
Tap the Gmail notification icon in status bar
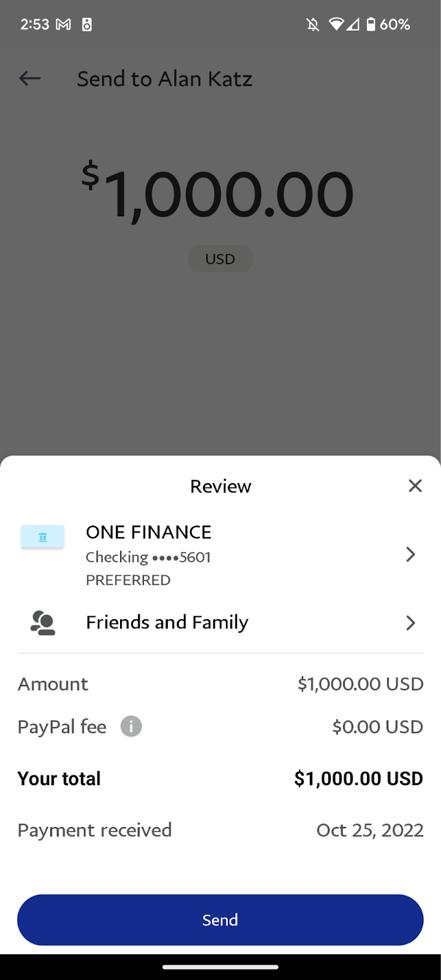tap(64, 24)
